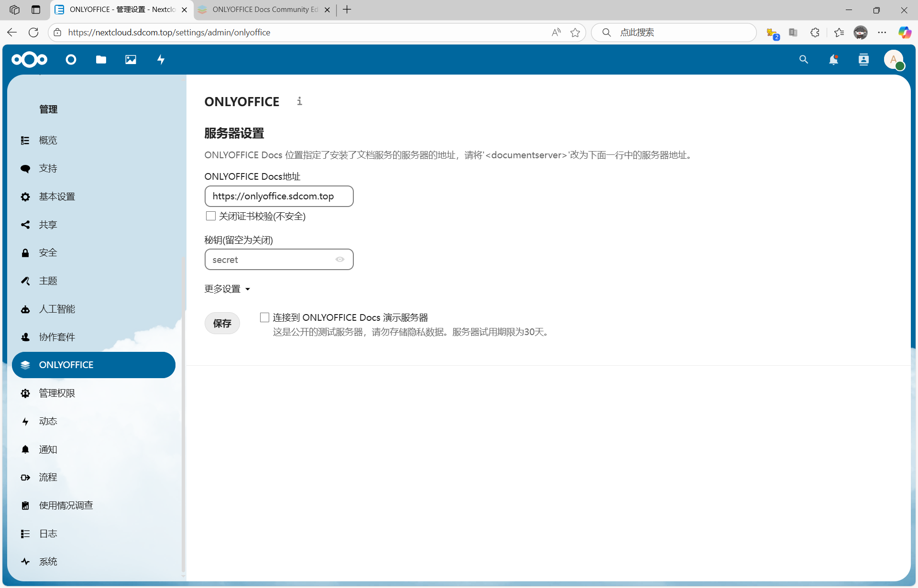Open the Photos app icon
This screenshot has width=918, height=588.
(x=131, y=60)
